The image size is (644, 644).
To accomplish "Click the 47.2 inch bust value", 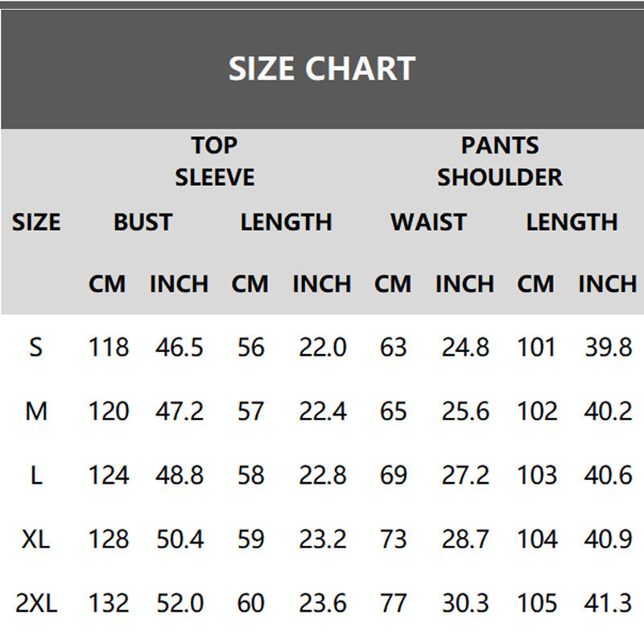I will 179,411.
